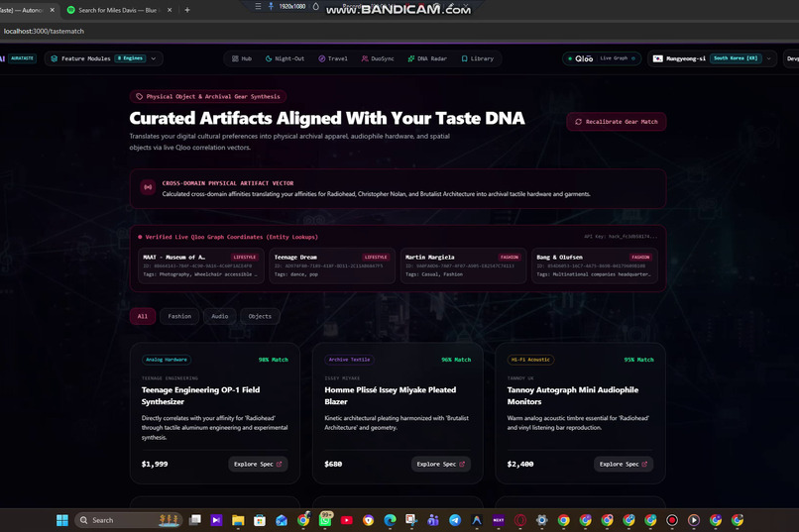Click the Bandicam overlay menu icon
This screenshot has width=799, height=532.
[258, 6]
